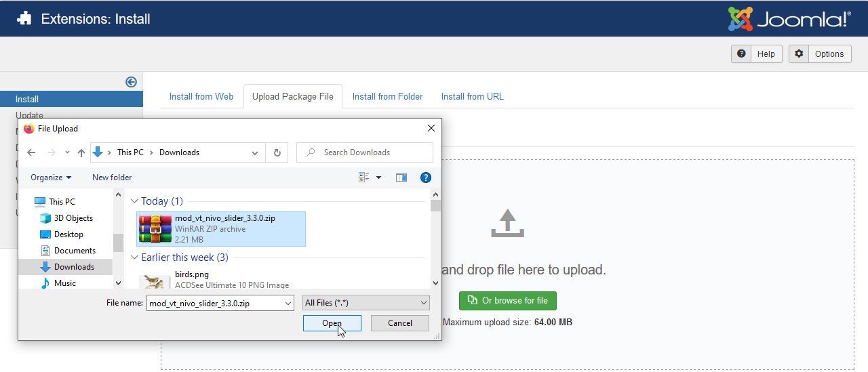The image size is (868, 372).
Task: Click the up-one-level arrow in dialog
Action: coord(81,152)
